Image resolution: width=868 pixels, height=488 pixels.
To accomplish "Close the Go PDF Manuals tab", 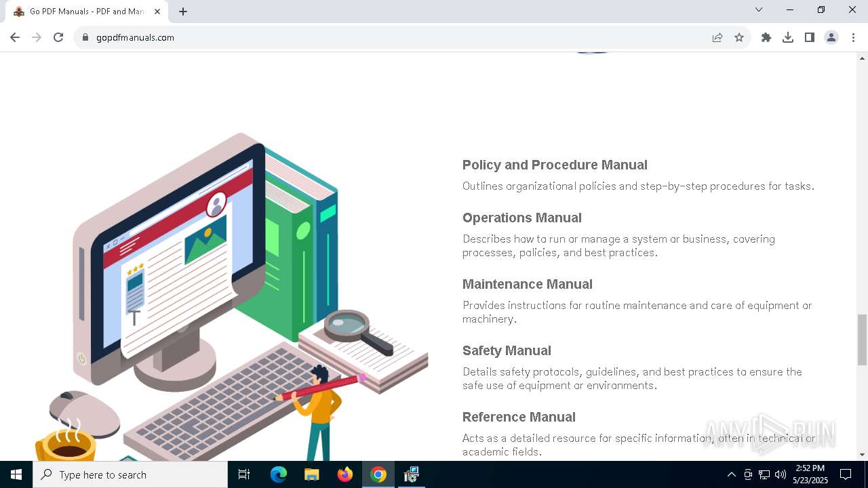I will 157,12.
